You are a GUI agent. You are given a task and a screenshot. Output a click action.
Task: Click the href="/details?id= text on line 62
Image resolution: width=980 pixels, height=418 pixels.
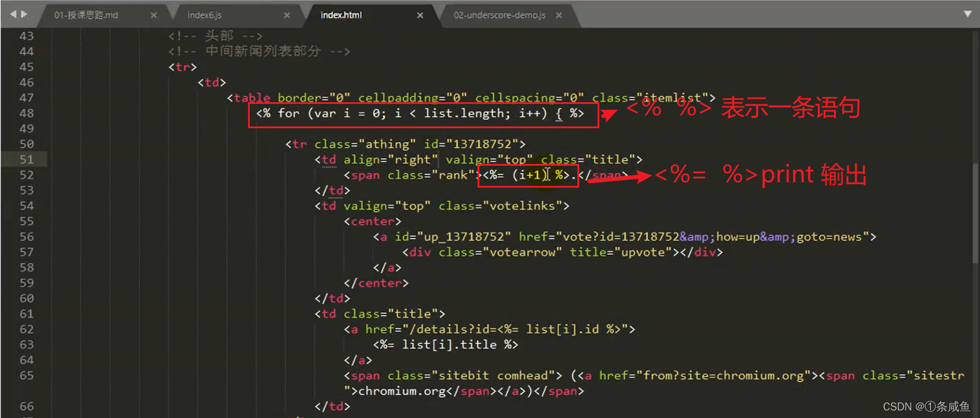(431, 329)
